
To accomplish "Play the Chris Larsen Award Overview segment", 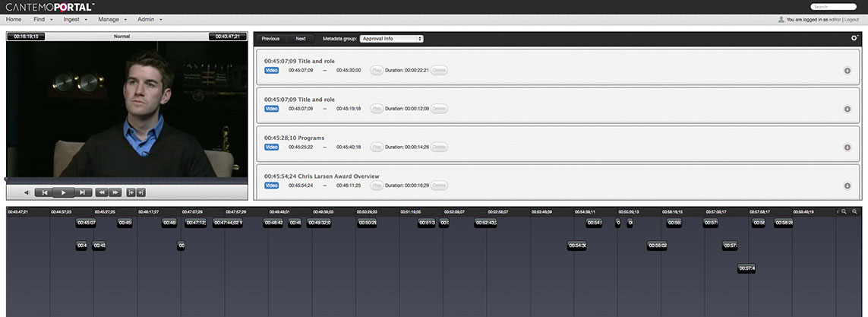I will click(x=377, y=185).
